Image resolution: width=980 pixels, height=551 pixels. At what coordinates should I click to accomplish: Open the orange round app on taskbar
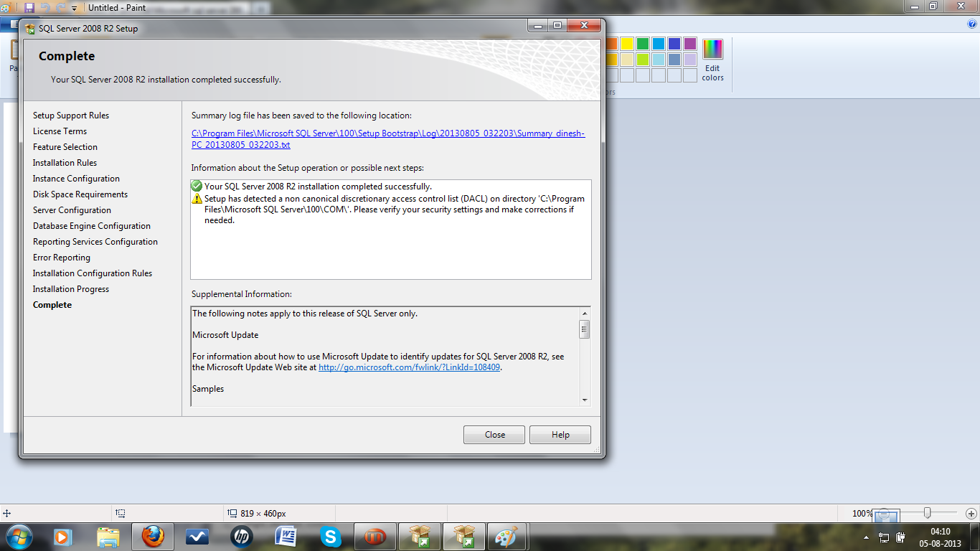point(375,536)
